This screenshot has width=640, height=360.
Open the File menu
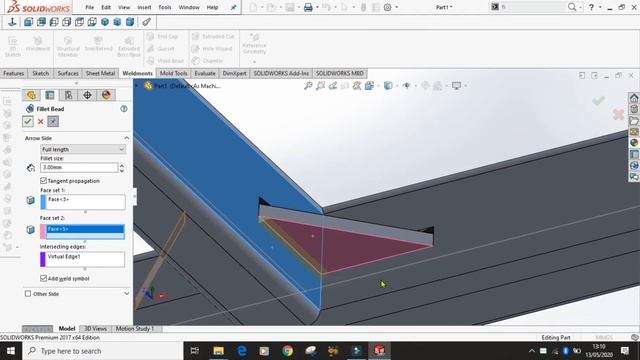pyautogui.click(x=89, y=7)
